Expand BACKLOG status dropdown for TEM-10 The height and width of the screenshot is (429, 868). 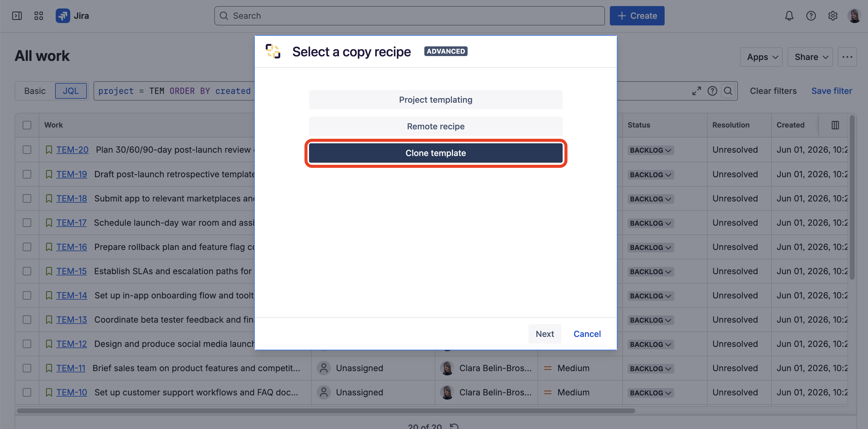651,393
